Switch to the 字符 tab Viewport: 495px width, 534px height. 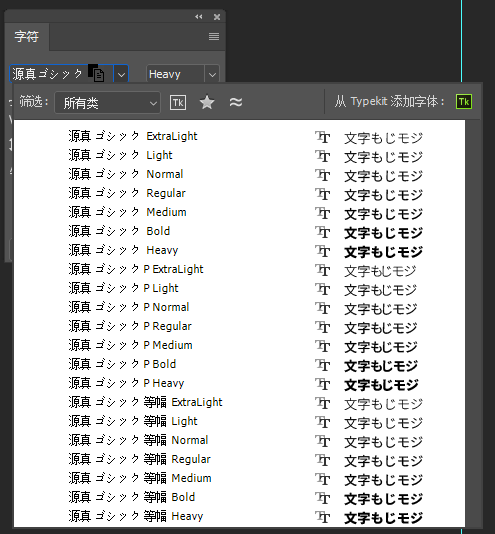coord(27,36)
